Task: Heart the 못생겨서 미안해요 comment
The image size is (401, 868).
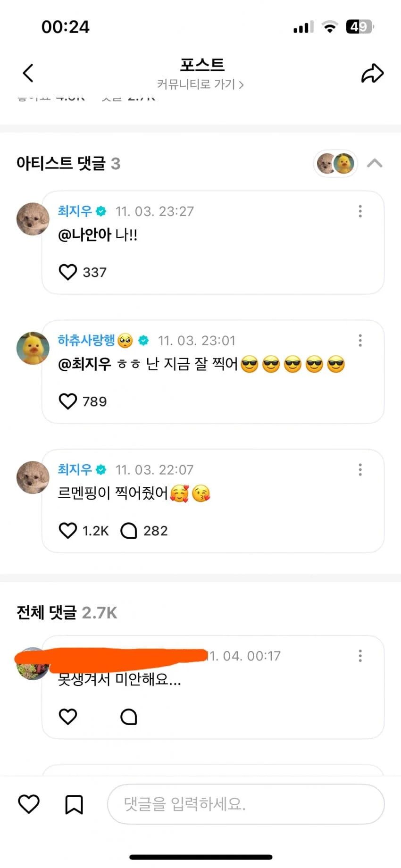Action: pyautogui.click(x=68, y=716)
